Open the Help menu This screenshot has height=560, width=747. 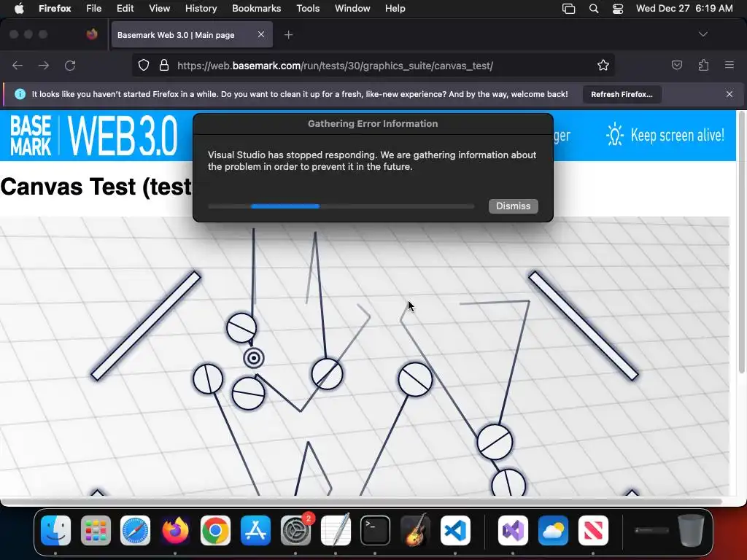[x=395, y=8]
